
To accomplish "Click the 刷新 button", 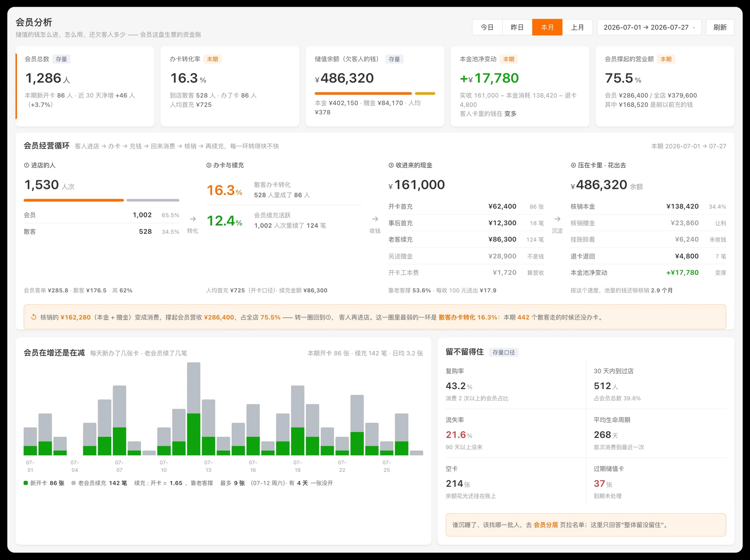I will (720, 27).
